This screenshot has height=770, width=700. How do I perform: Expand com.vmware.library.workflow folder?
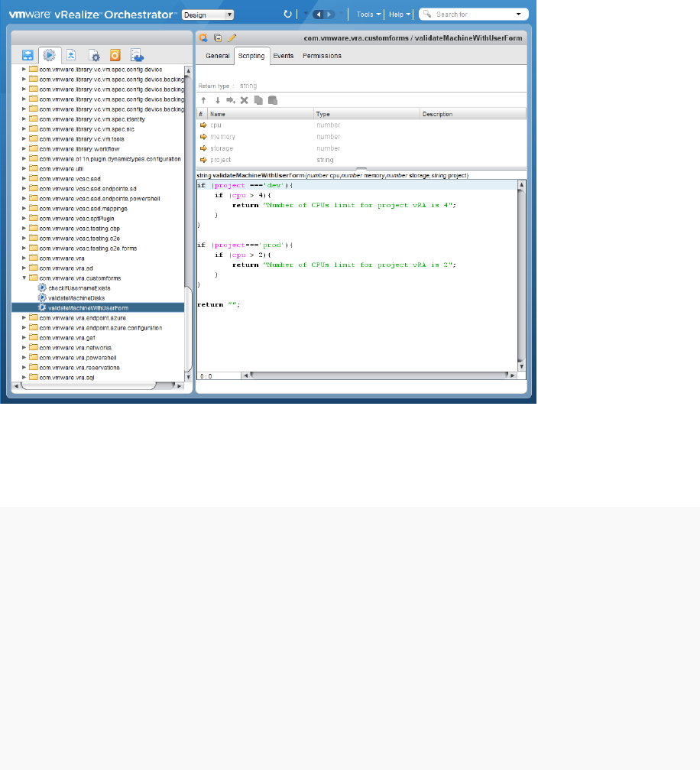click(x=24, y=149)
